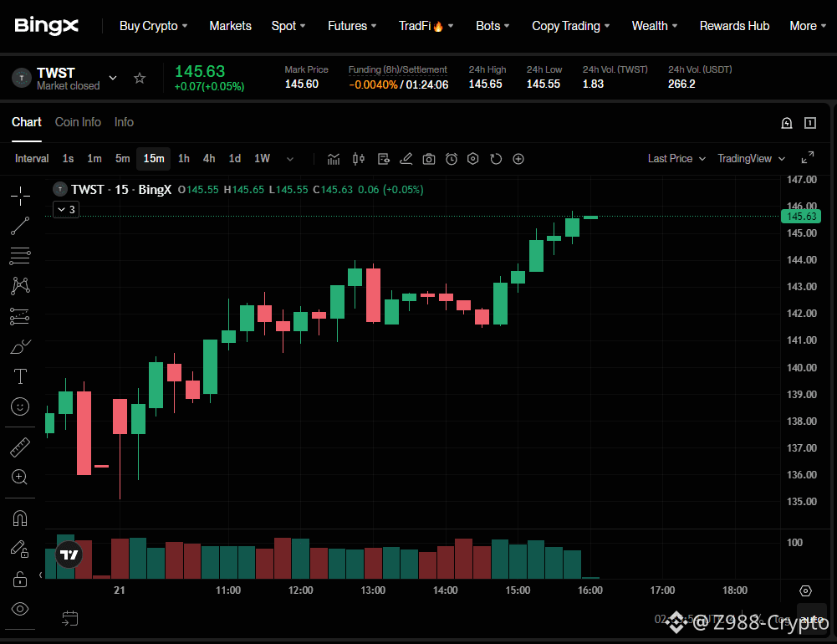The image size is (837, 644).
Task: Select the Chart tab
Action: click(27, 122)
